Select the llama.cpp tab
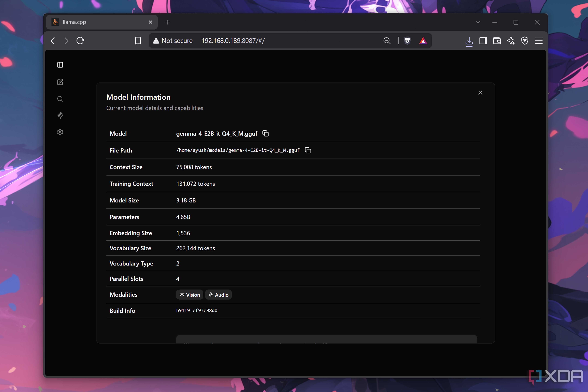The width and height of the screenshot is (588, 392). (x=102, y=22)
